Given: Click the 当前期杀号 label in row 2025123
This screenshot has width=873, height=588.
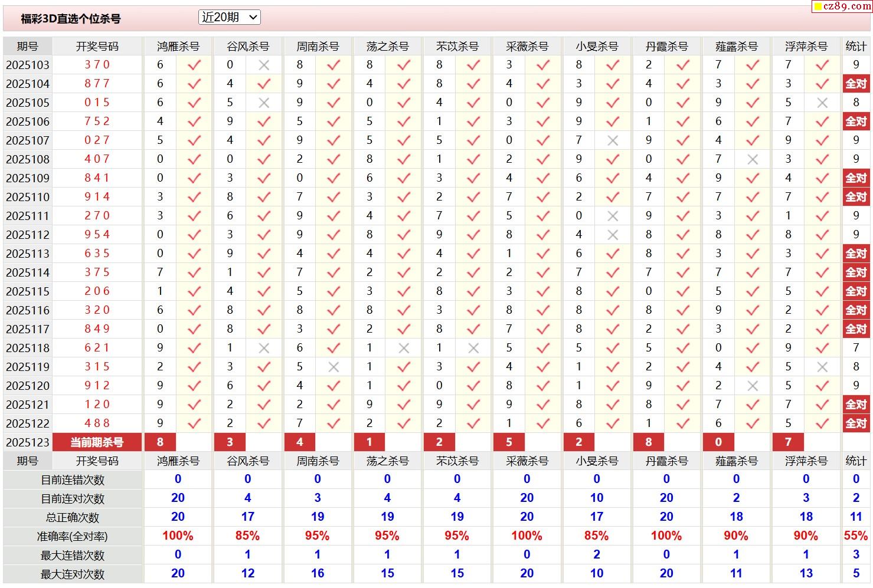Looking at the screenshot, I should pos(97,442).
